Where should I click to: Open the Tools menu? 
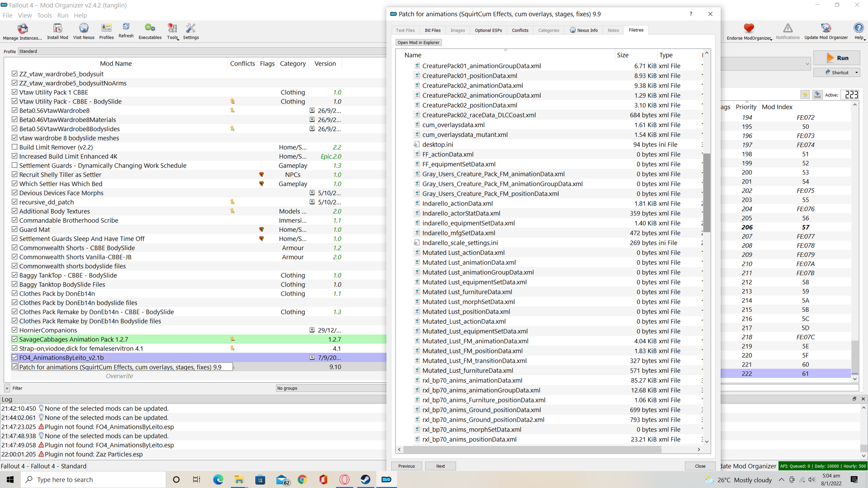click(44, 15)
